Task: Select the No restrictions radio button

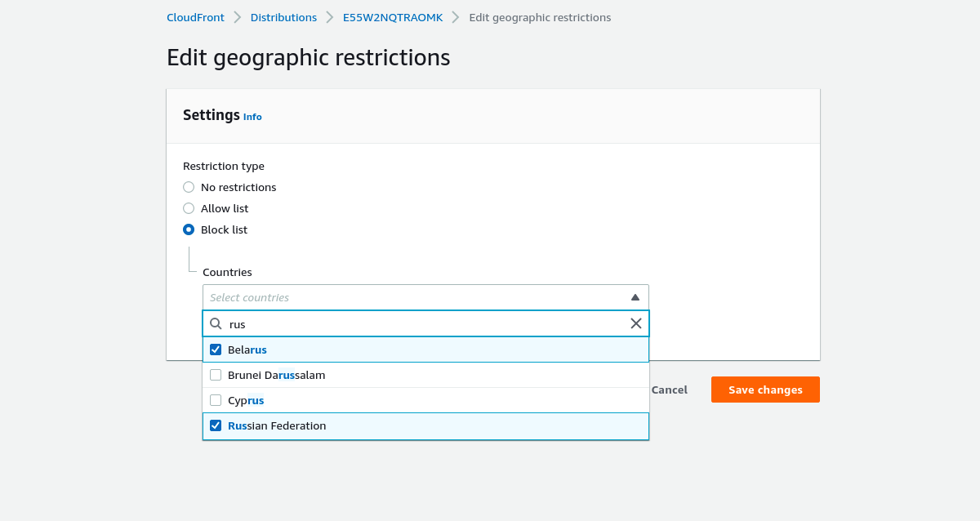Action: coord(188,187)
